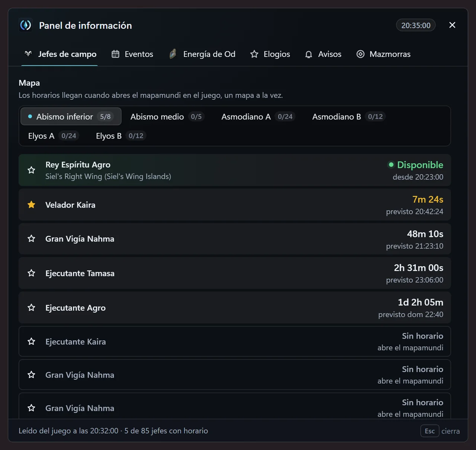Screen dimensions: 476x450
Task: Select the Abismo medio map
Action: point(167,117)
